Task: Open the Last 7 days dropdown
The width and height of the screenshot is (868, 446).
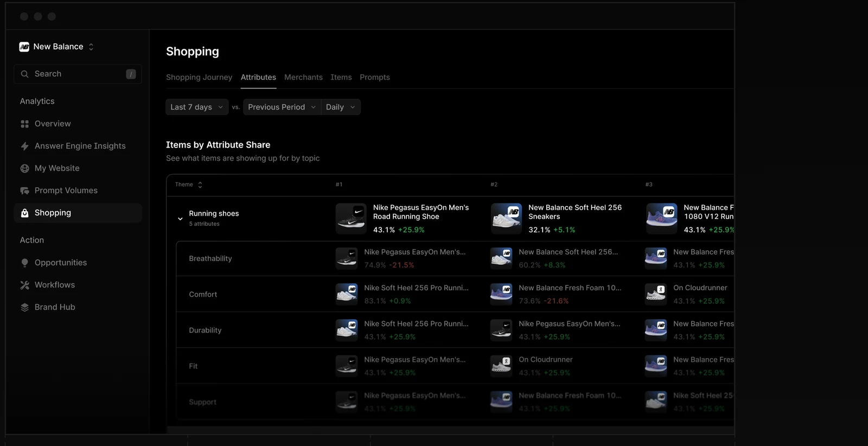Action: 197,107
